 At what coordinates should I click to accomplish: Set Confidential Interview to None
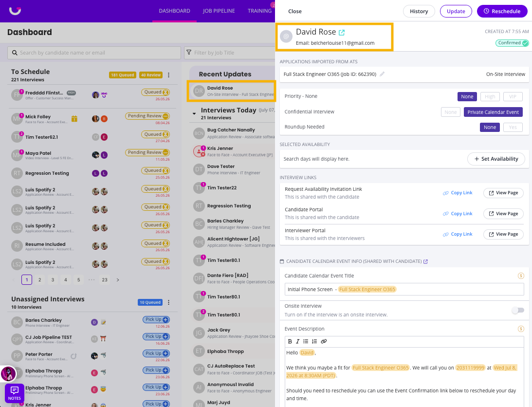pos(450,112)
